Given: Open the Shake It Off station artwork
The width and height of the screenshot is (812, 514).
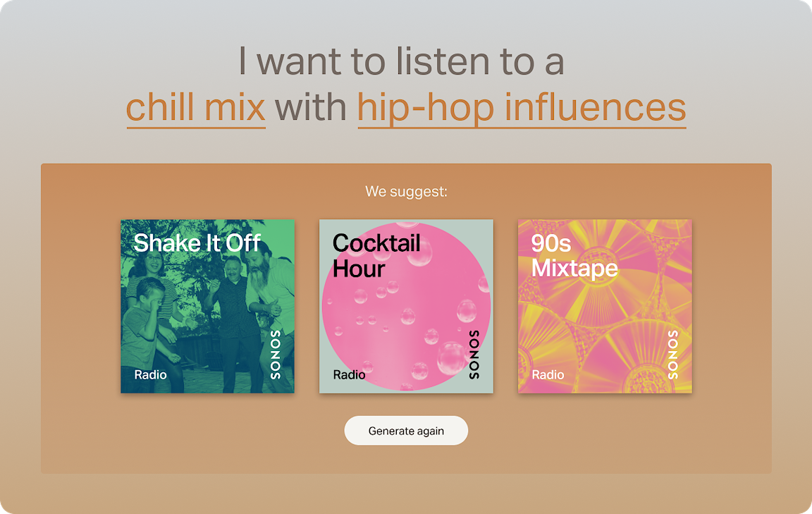Looking at the screenshot, I should pos(207,306).
